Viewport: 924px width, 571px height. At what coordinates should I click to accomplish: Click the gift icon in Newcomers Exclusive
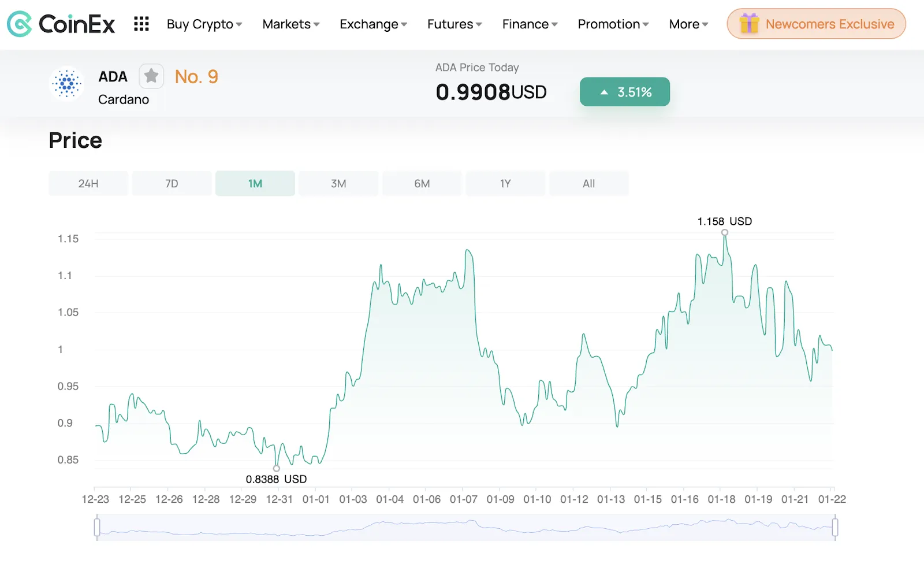point(749,24)
